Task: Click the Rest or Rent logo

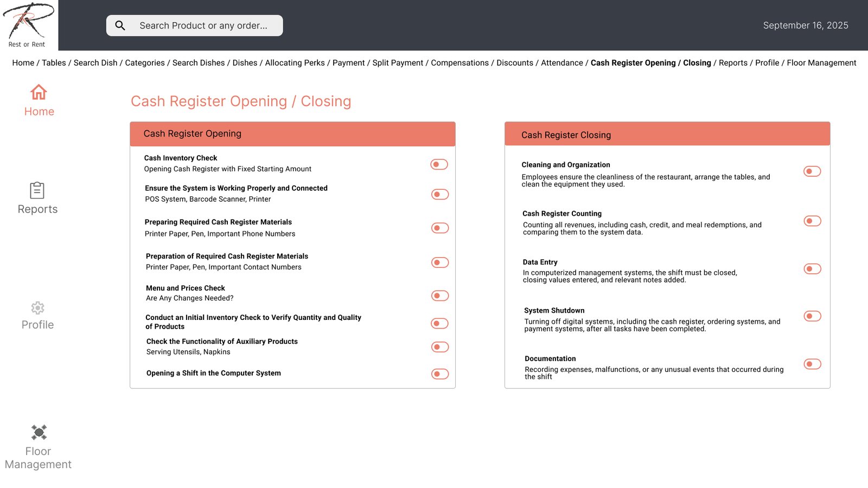Action: [x=28, y=25]
